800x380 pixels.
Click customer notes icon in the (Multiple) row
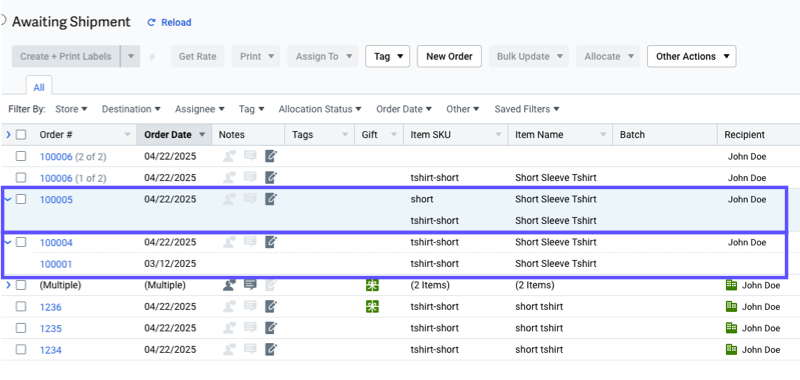[x=229, y=285]
